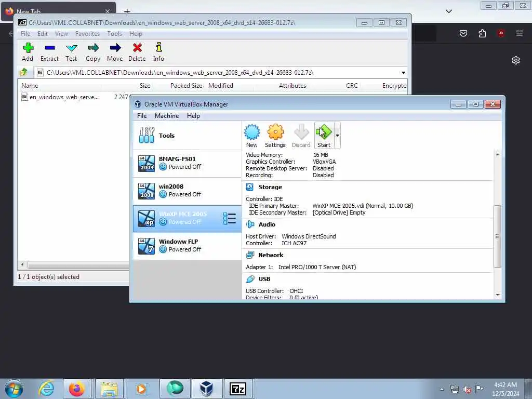Click VirtualBox details scroll down arrow
This screenshot has height=399, width=532.
pos(497,295)
